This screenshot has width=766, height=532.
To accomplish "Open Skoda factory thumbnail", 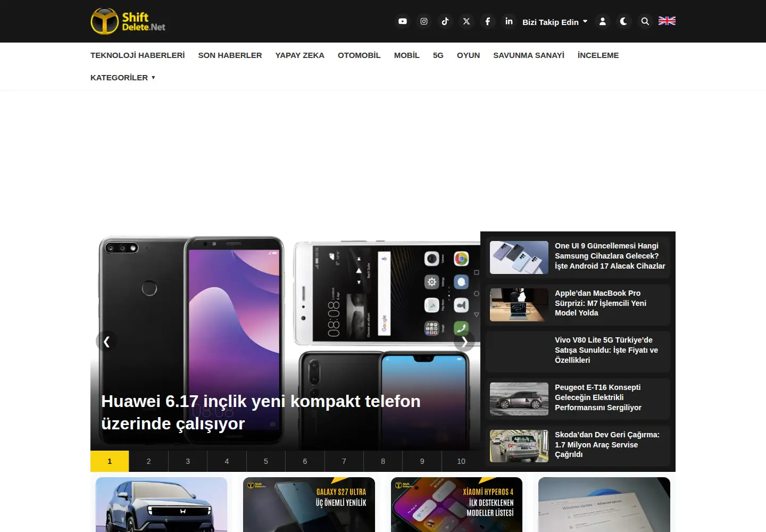I will tap(519, 446).
